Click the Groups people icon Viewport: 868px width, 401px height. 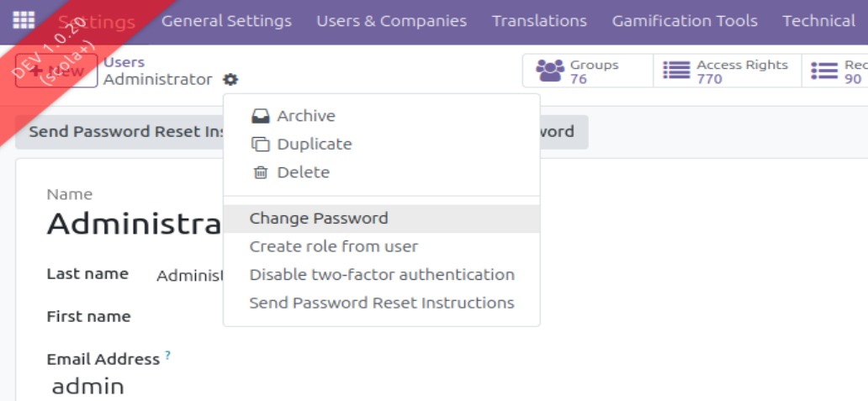coord(551,71)
